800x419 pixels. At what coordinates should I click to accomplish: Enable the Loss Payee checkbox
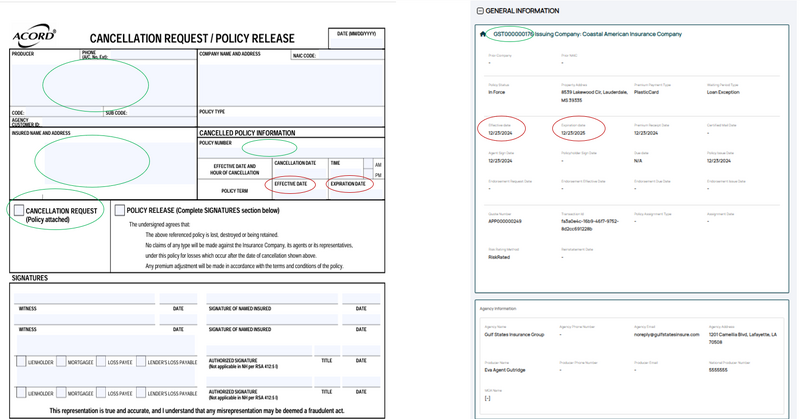tap(101, 362)
